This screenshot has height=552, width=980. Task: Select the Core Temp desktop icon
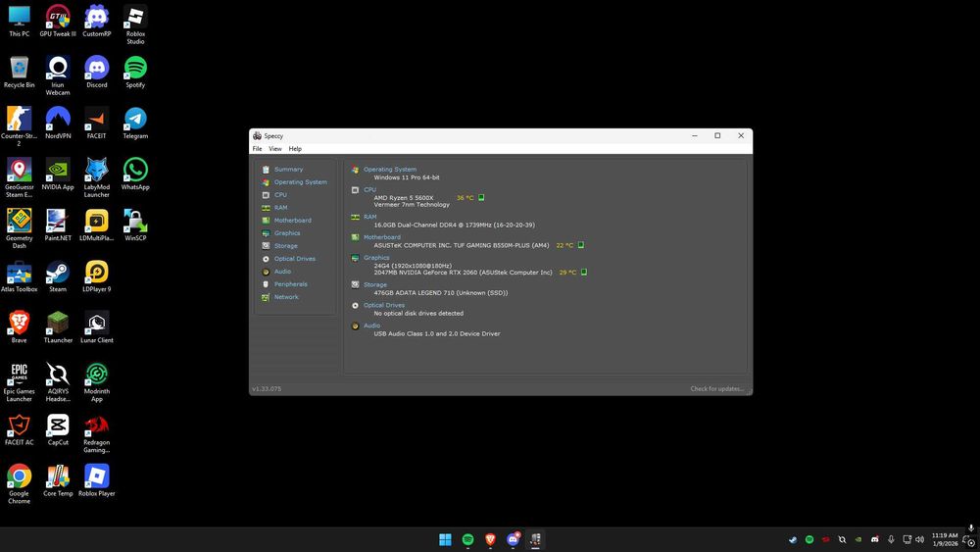point(58,480)
